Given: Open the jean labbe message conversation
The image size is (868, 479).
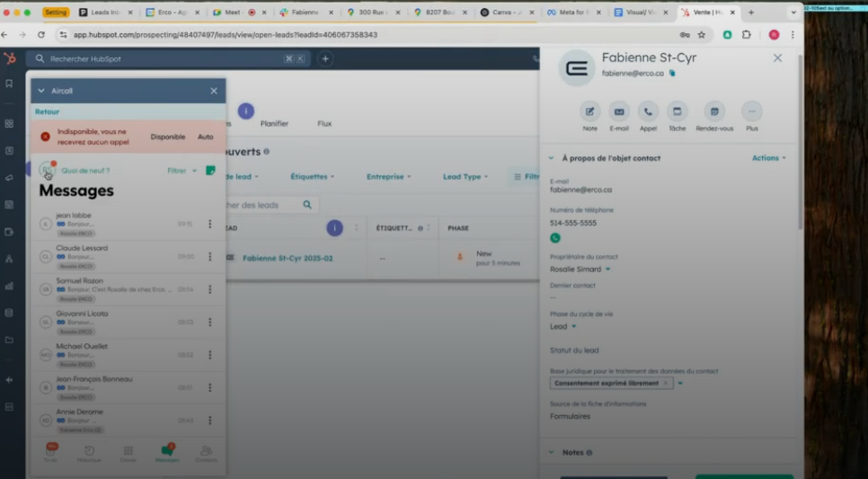Looking at the screenshot, I should (x=128, y=225).
